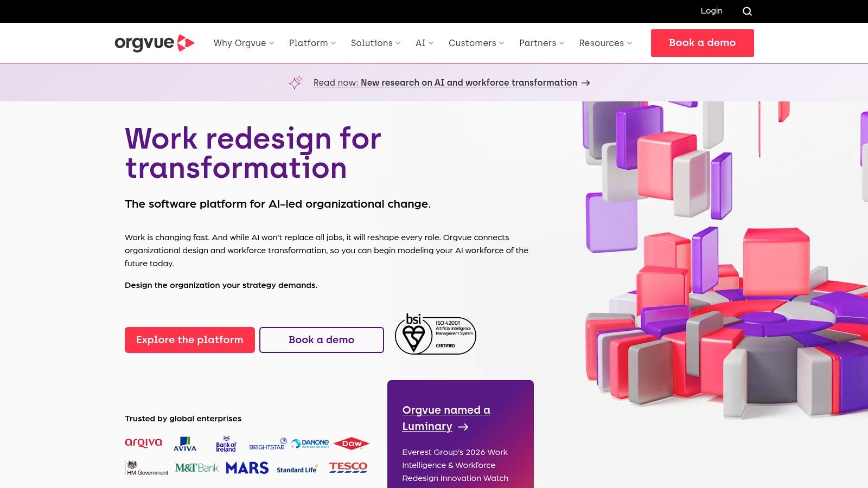Click the outlined Book a demo button
Image resolution: width=868 pixels, height=488 pixels.
pos(322,340)
